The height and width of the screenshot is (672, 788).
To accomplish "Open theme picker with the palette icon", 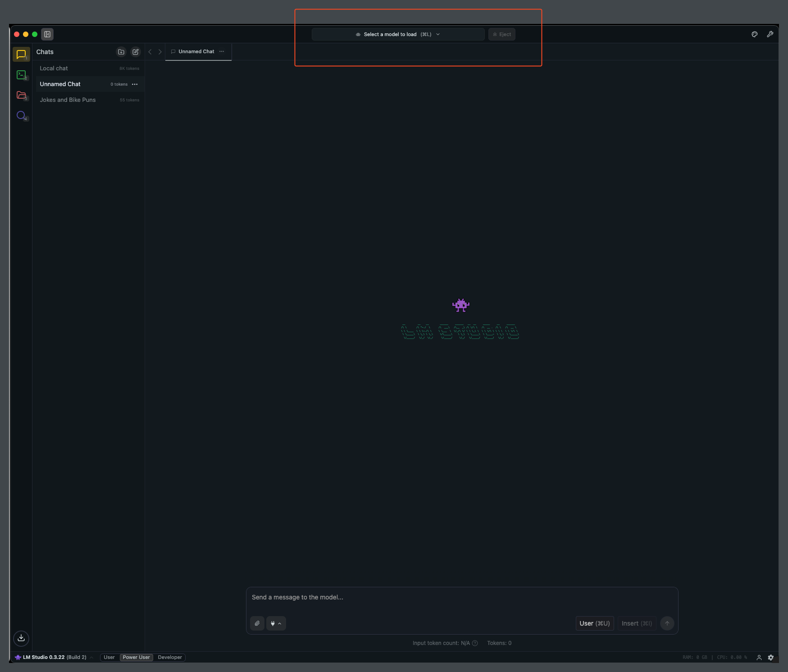I will [x=755, y=34].
